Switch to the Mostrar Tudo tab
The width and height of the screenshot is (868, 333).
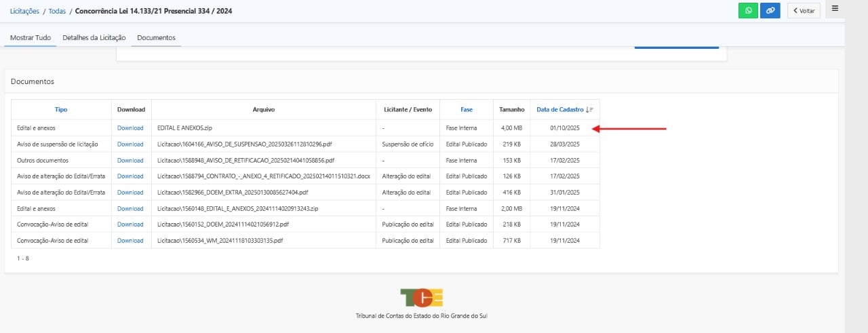[30, 38]
